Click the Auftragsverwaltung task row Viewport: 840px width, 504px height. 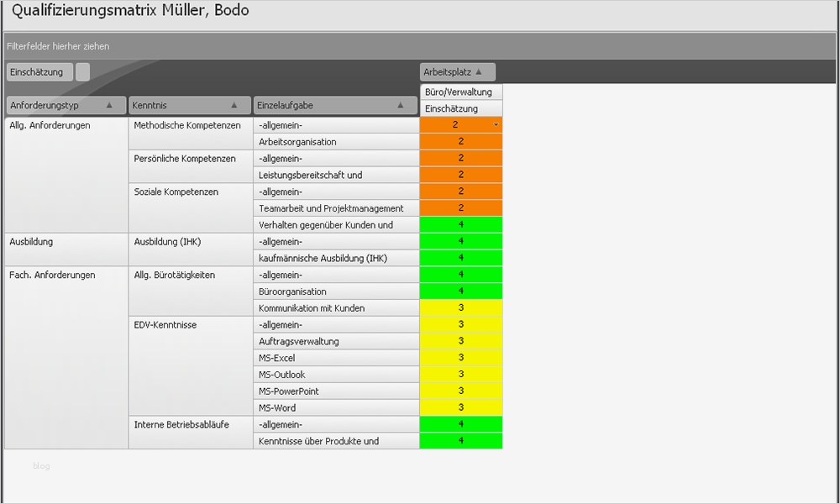coord(337,341)
